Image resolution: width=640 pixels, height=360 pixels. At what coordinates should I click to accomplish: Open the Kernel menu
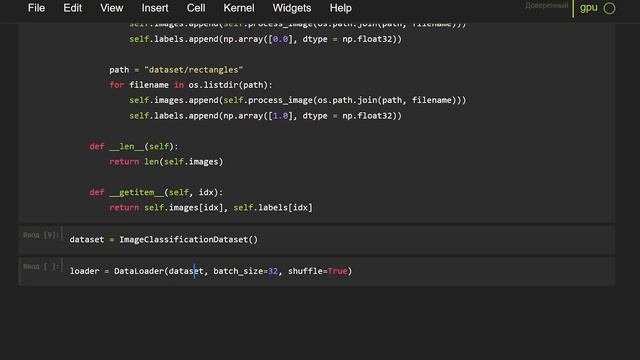239,8
